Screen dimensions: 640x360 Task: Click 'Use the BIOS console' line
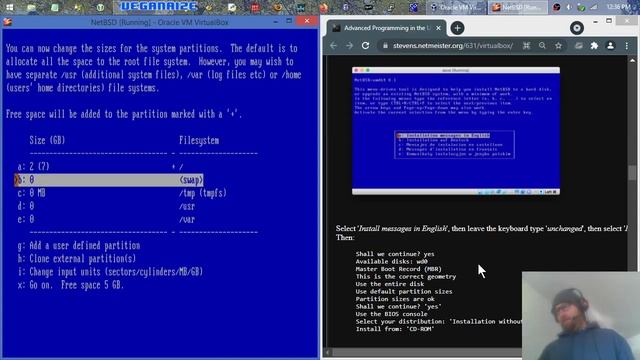[x=391, y=314]
